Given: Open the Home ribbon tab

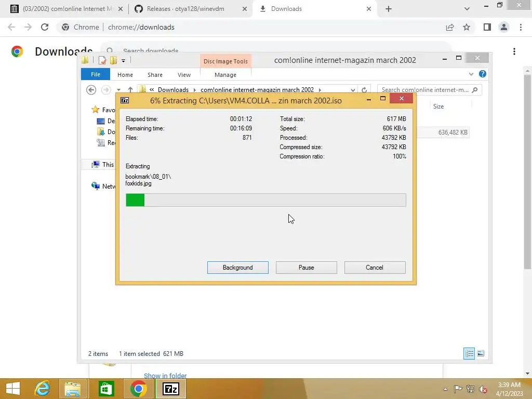Looking at the screenshot, I should pyautogui.click(x=125, y=75).
